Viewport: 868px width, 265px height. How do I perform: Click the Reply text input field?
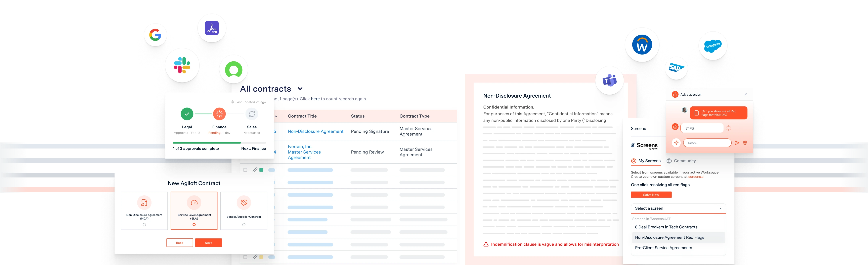point(707,143)
